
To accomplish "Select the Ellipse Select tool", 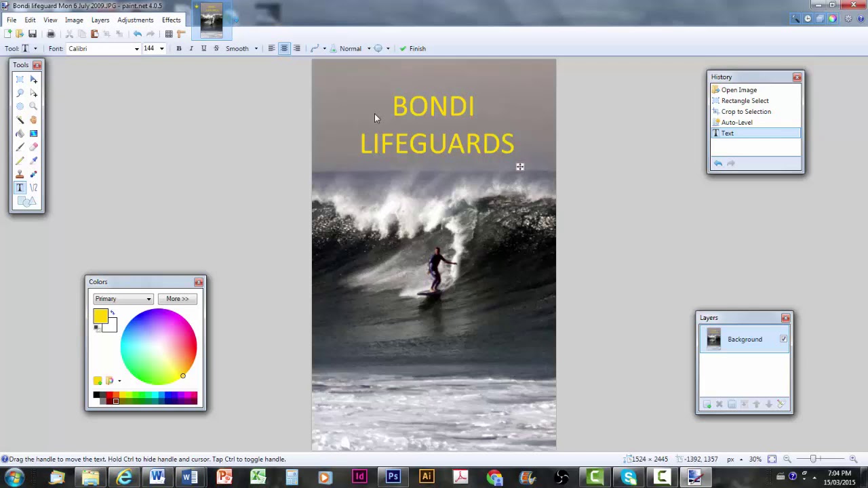I will pyautogui.click(x=20, y=106).
